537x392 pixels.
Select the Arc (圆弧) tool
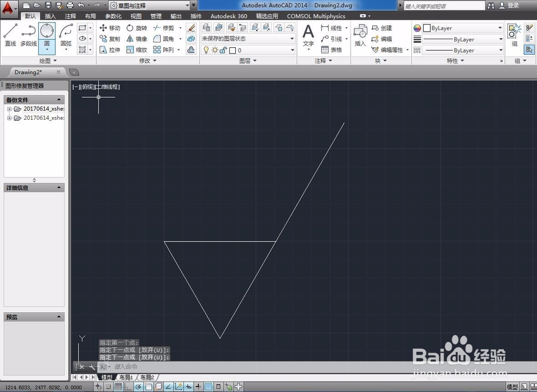pyautogui.click(x=66, y=35)
